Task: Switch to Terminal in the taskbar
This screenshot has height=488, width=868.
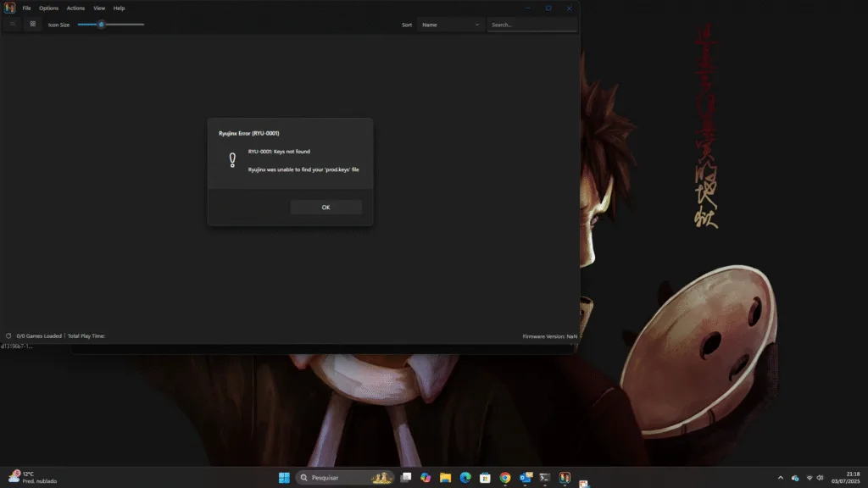Action: pos(545,478)
